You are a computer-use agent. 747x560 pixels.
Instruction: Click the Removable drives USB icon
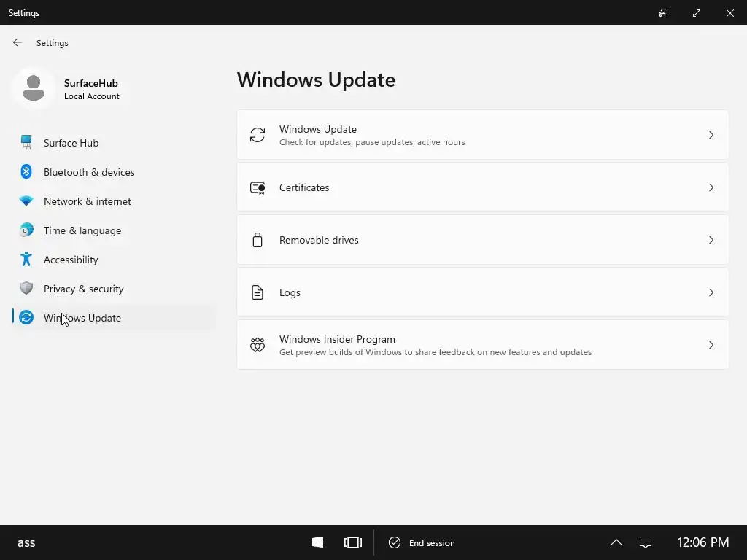coord(258,240)
